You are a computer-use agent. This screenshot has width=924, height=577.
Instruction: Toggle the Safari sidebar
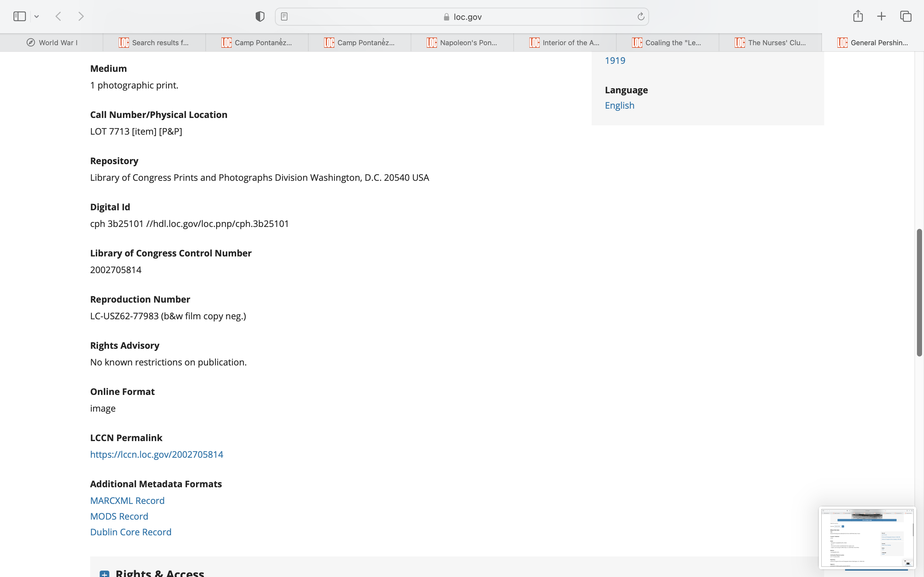(x=20, y=16)
